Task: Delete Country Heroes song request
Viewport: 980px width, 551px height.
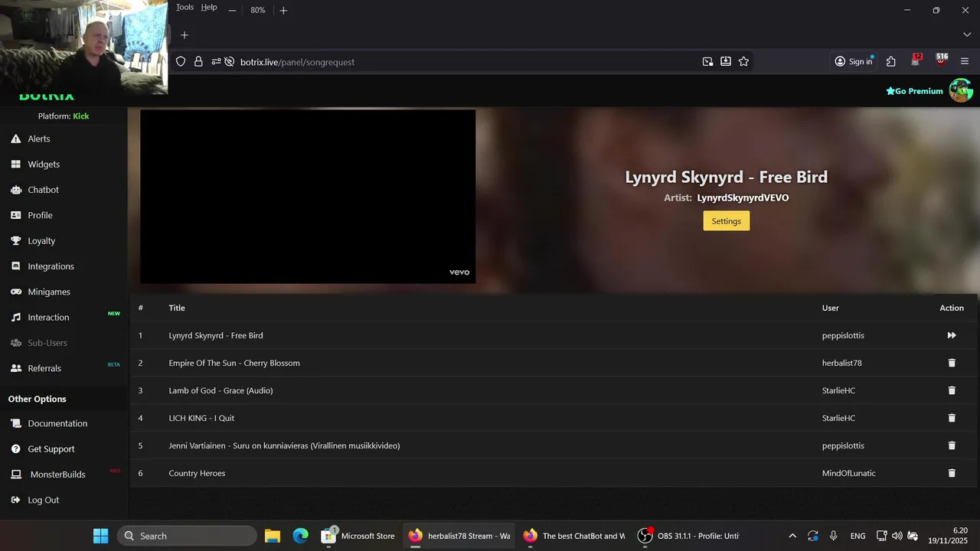Action: (x=952, y=473)
